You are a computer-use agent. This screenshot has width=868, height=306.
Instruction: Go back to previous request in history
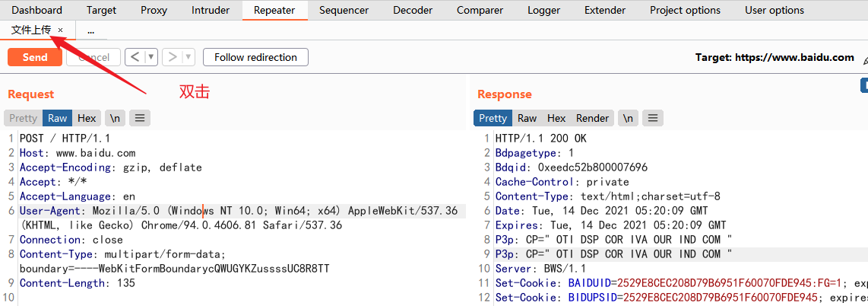135,57
